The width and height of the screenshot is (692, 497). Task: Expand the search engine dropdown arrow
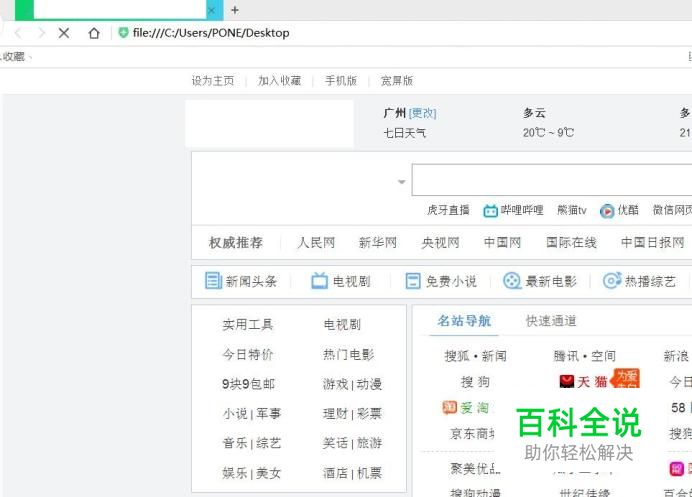coord(401,182)
